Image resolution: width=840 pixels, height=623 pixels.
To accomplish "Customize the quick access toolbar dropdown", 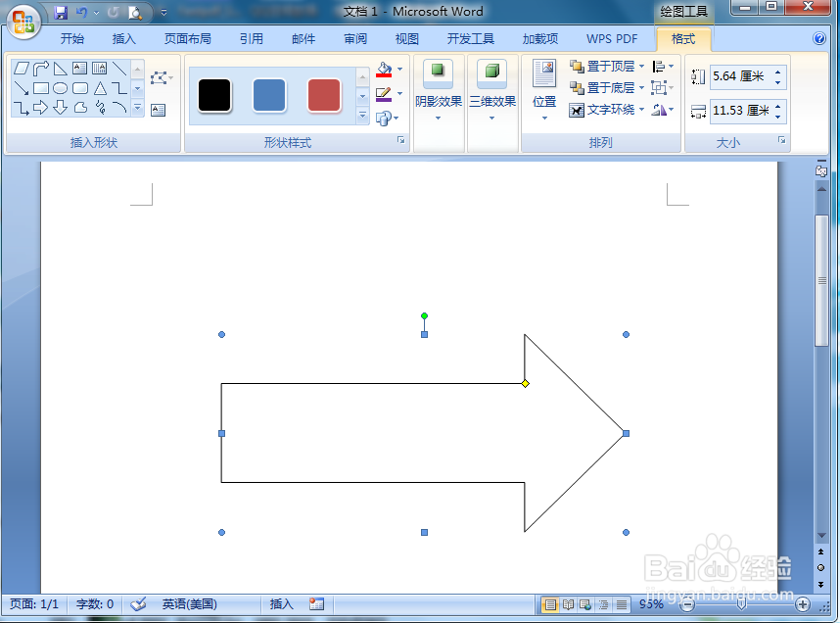I will [163, 13].
